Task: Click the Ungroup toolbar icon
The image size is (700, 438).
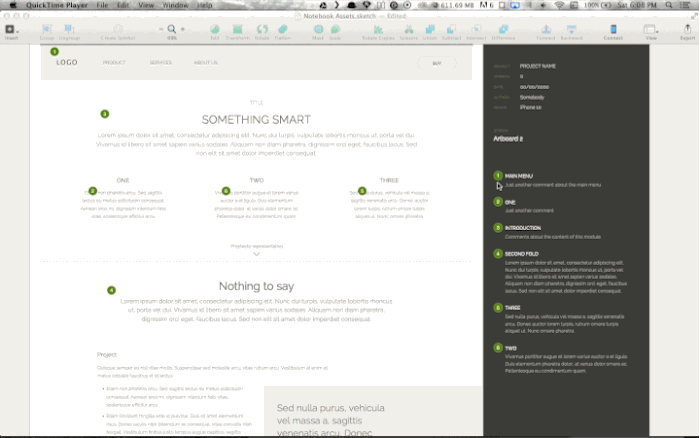Action: (x=69, y=29)
